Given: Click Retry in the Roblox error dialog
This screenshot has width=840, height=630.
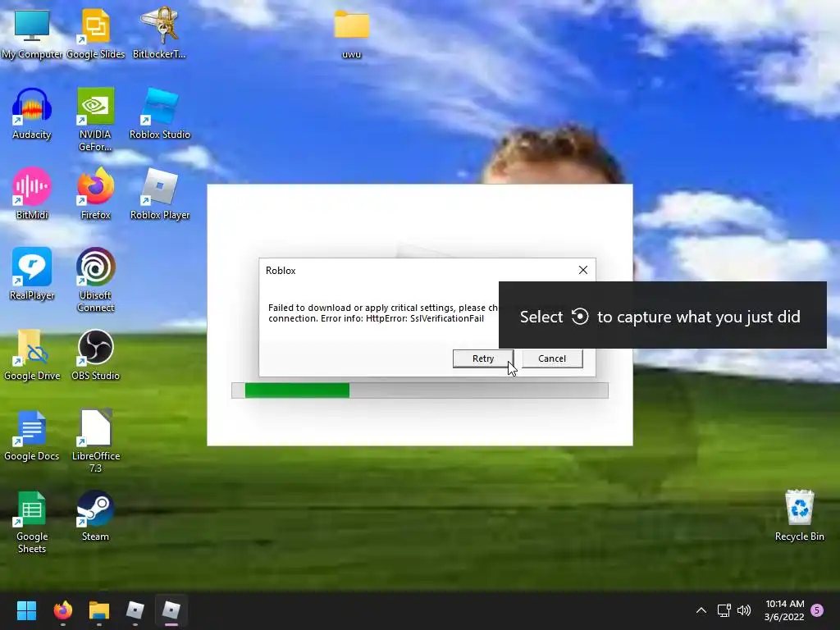Looking at the screenshot, I should point(483,358).
